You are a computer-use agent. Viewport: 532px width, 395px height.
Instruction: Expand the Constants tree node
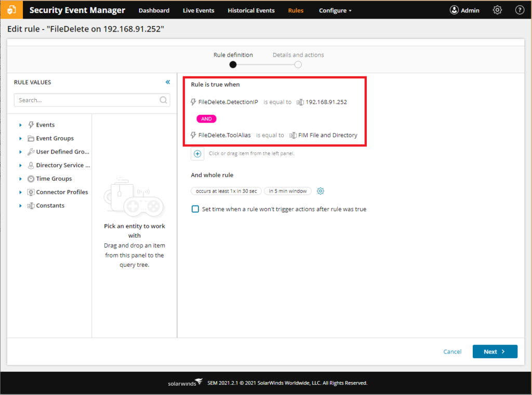20,206
